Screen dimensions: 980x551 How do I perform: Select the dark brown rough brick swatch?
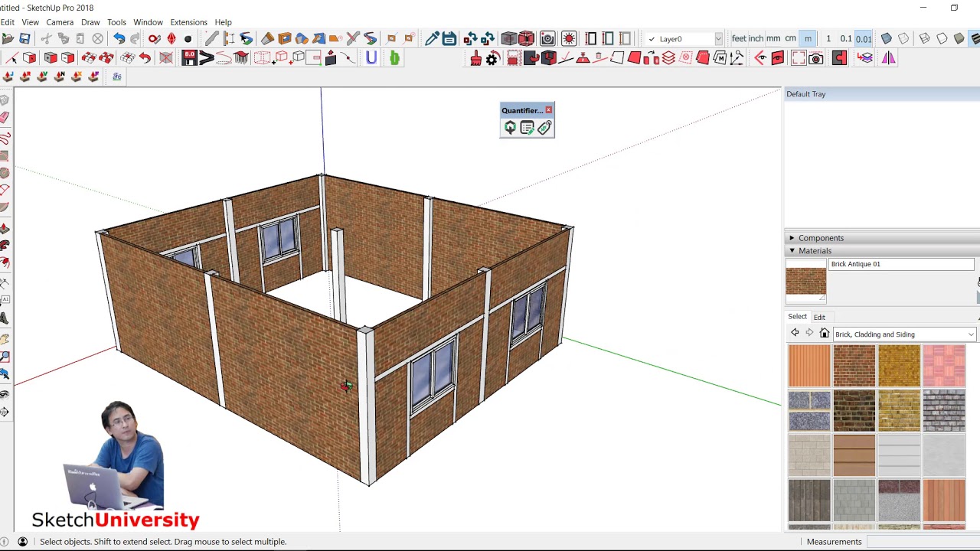click(x=854, y=411)
